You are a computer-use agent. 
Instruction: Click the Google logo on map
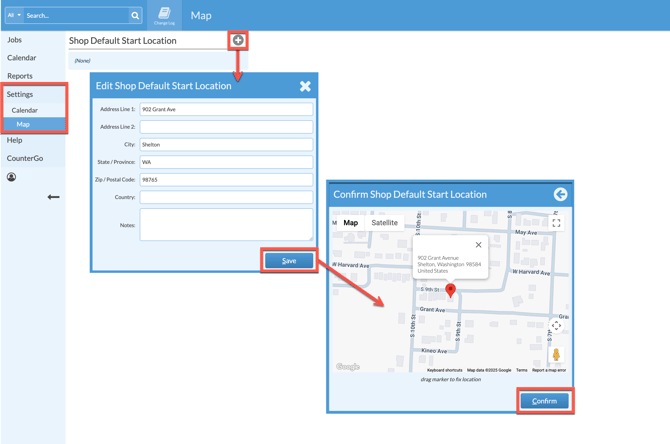pyautogui.click(x=348, y=367)
